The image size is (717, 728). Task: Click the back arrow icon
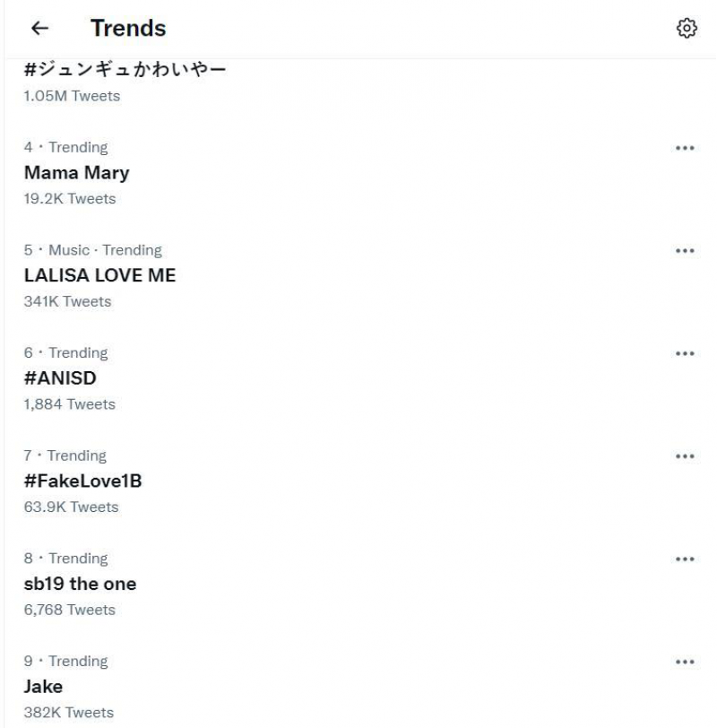(x=39, y=29)
